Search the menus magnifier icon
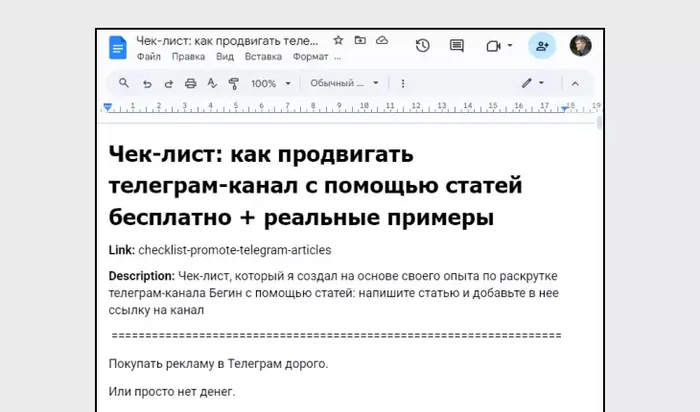Screen dimensions: 700x412 click(124, 83)
